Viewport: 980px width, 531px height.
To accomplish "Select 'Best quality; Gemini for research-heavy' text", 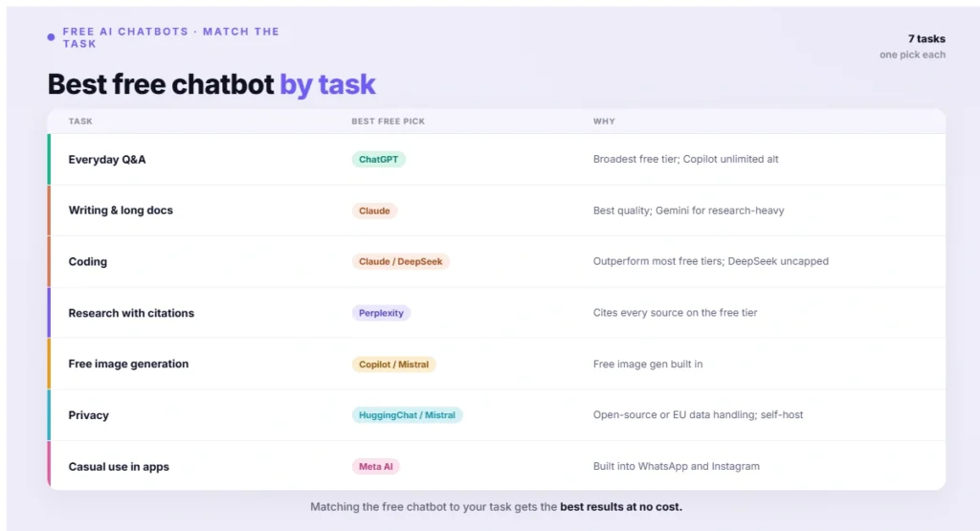I will coord(688,210).
